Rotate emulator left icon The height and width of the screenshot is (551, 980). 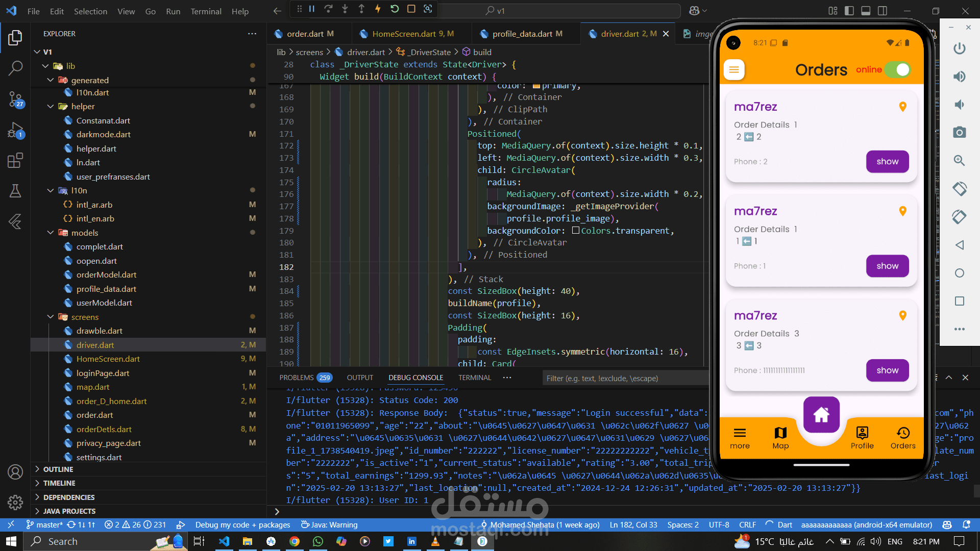coord(959,189)
